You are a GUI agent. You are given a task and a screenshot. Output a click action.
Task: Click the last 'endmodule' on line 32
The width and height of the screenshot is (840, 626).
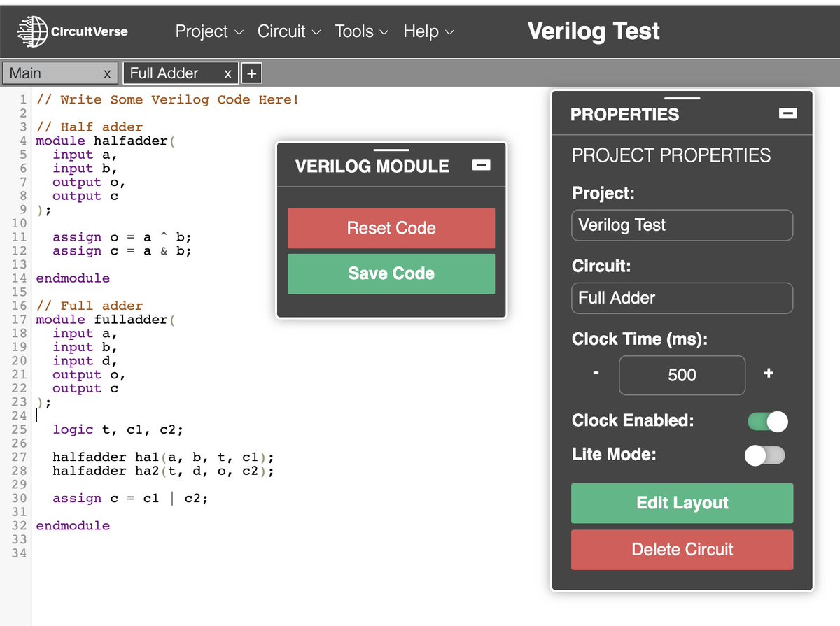pos(73,525)
